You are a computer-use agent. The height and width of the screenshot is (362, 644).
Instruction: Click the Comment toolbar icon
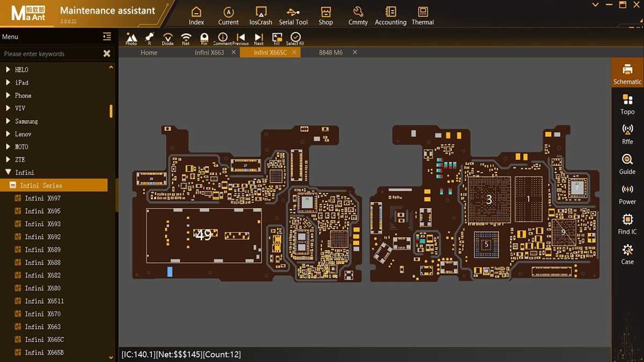[222, 39]
